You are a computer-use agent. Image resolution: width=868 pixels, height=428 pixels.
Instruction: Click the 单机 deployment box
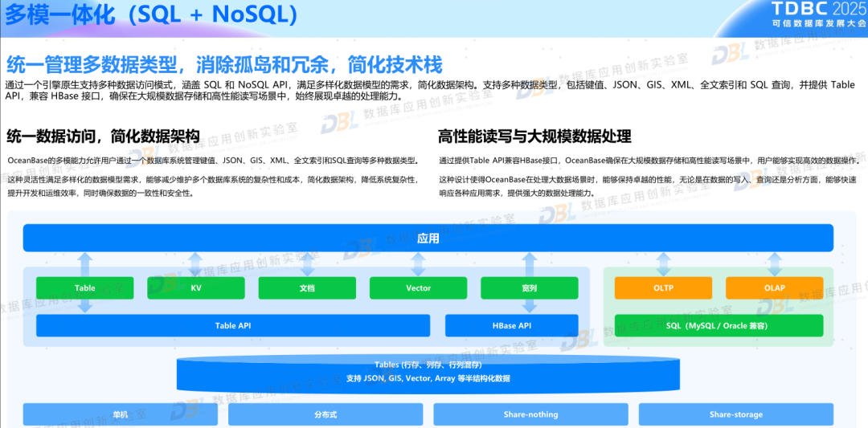pyautogui.click(x=120, y=414)
